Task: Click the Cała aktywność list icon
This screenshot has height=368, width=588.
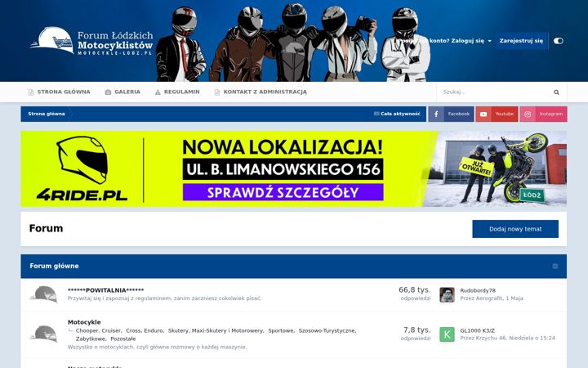Action: tap(376, 114)
